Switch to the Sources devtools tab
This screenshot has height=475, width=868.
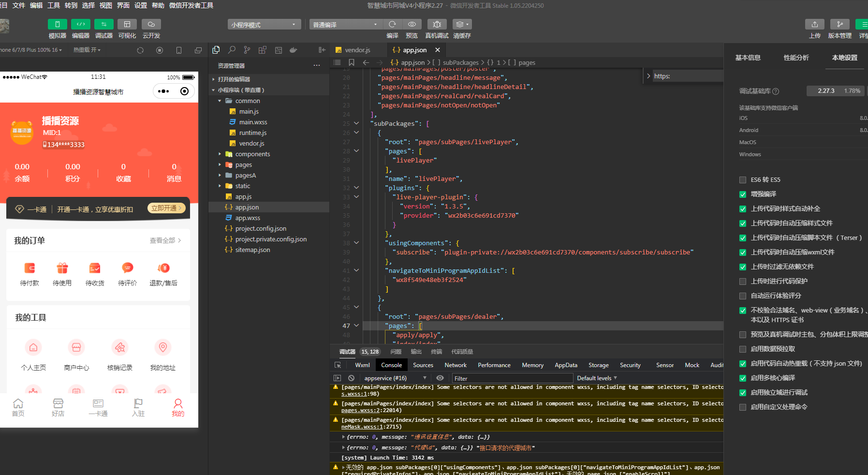coord(423,365)
